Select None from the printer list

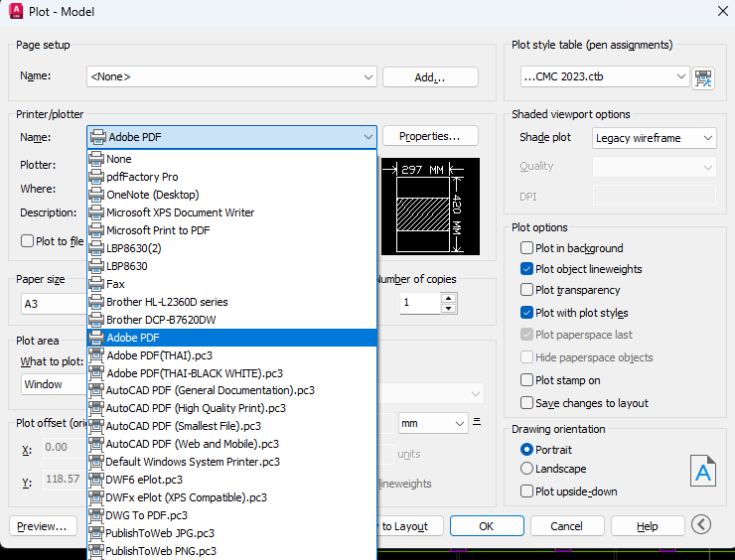pyautogui.click(x=232, y=159)
